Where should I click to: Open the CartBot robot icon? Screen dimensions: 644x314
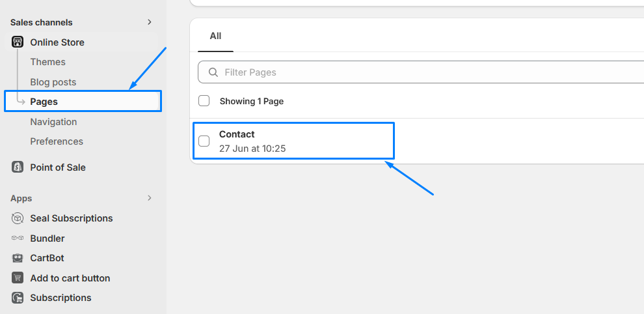point(18,258)
